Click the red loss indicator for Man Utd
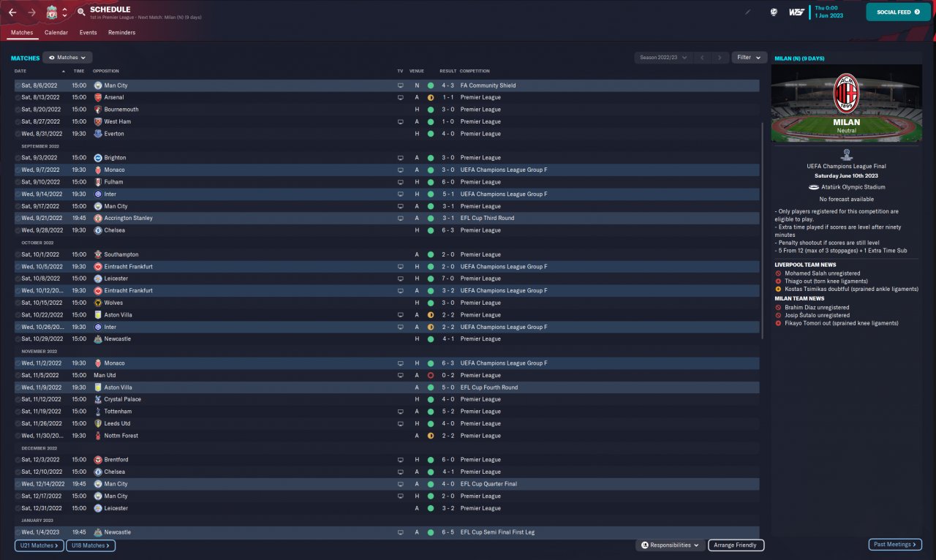 pyautogui.click(x=431, y=375)
